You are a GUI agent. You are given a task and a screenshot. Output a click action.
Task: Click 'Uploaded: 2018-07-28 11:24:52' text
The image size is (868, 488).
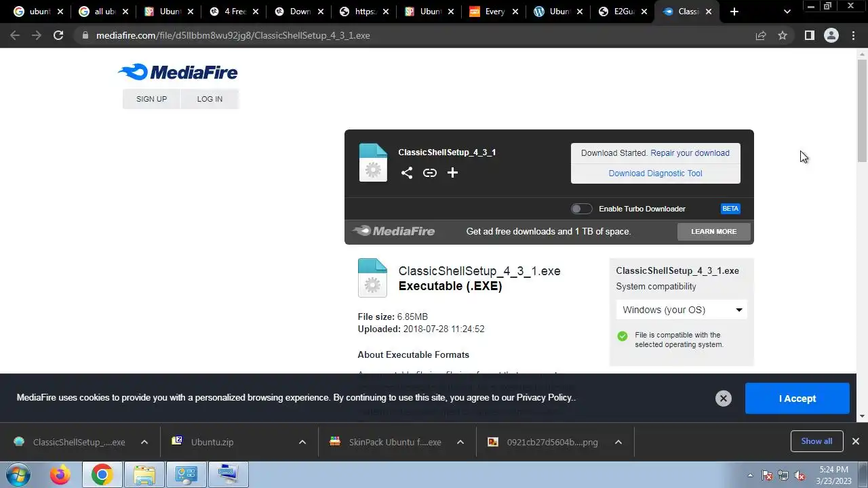click(421, 329)
